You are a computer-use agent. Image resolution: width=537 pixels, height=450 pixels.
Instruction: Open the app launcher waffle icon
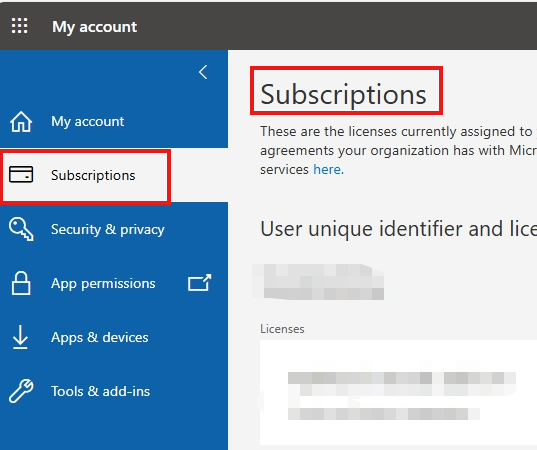20,26
